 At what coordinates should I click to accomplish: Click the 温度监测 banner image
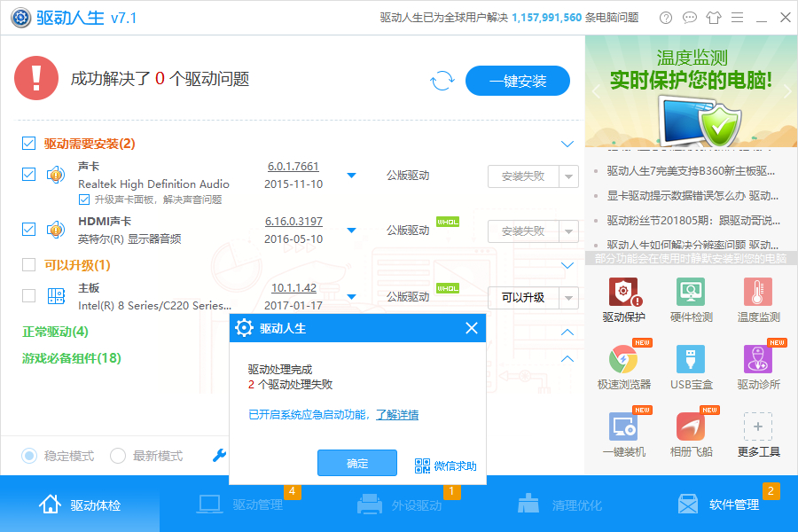click(691, 91)
